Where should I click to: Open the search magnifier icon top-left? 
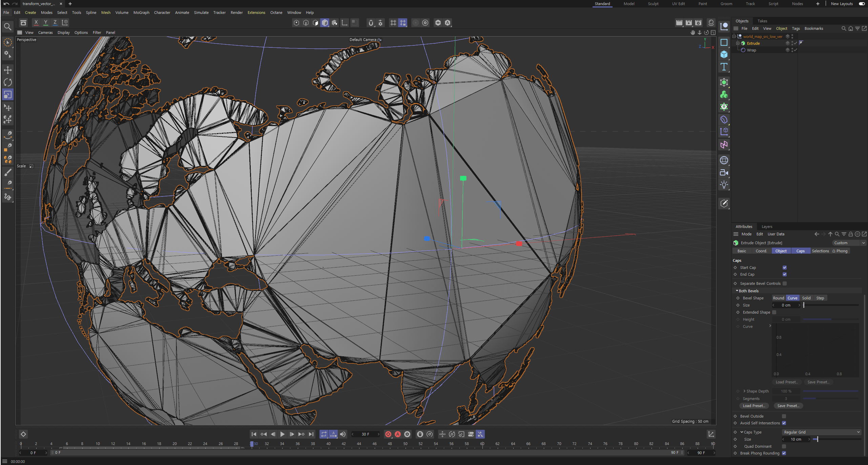[7, 26]
